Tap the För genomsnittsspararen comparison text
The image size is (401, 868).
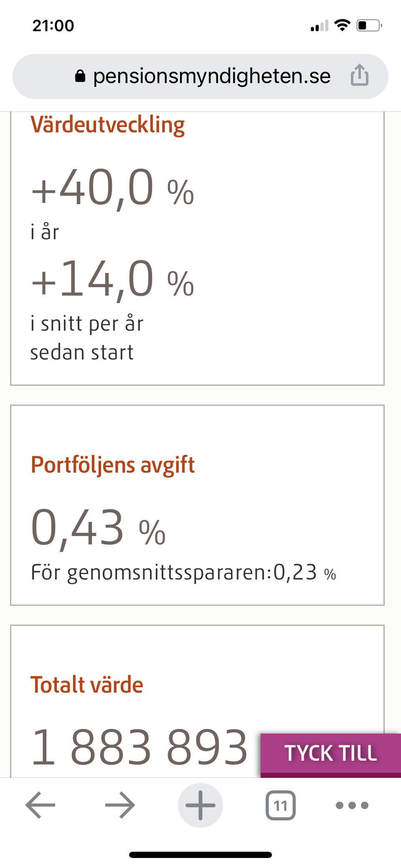[x=183, y=572]
